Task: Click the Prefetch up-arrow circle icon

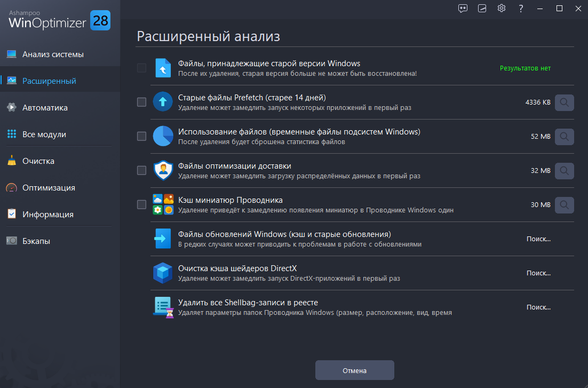Action: [163, 102]
